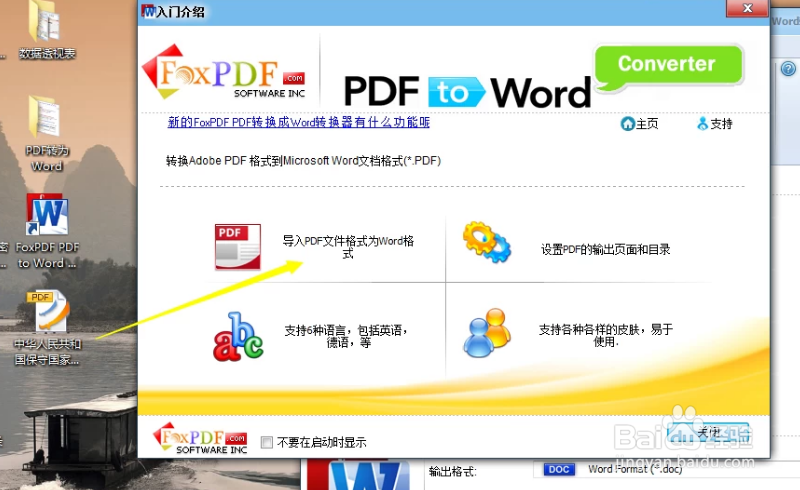800x490 pixels.
Task: Click the 支持 link
Action: pos(721,124)
